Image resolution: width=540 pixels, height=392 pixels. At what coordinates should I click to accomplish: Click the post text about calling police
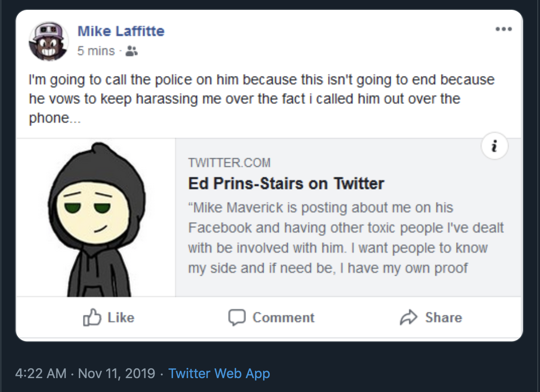pyautogui.click(x=261, y=99)
